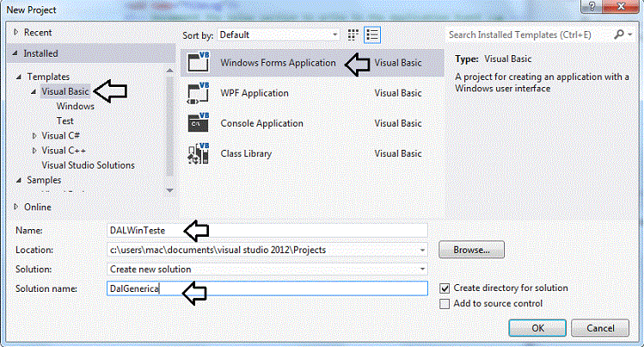The height and width of the screenshot is (347, 644).
Task: Select the WPF Application template row
Action: [x=312, y=93]
